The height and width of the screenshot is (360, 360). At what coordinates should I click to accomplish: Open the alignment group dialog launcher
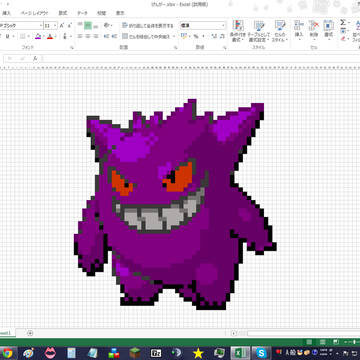176,48
